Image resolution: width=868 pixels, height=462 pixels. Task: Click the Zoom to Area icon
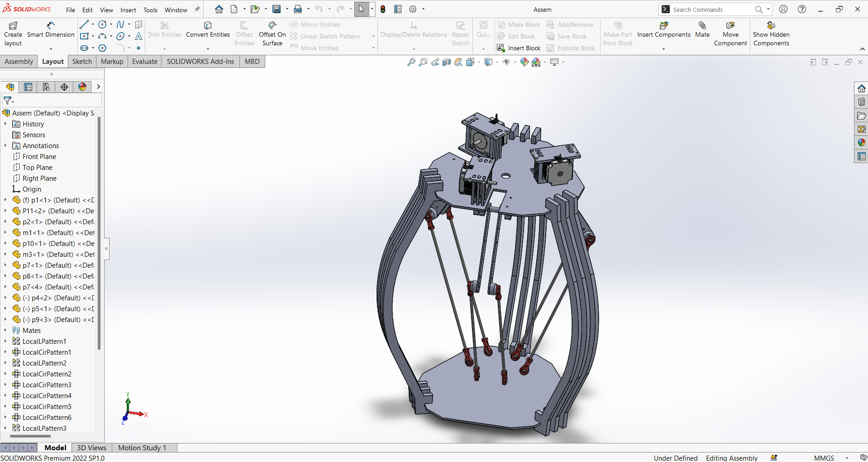point(423,62)
